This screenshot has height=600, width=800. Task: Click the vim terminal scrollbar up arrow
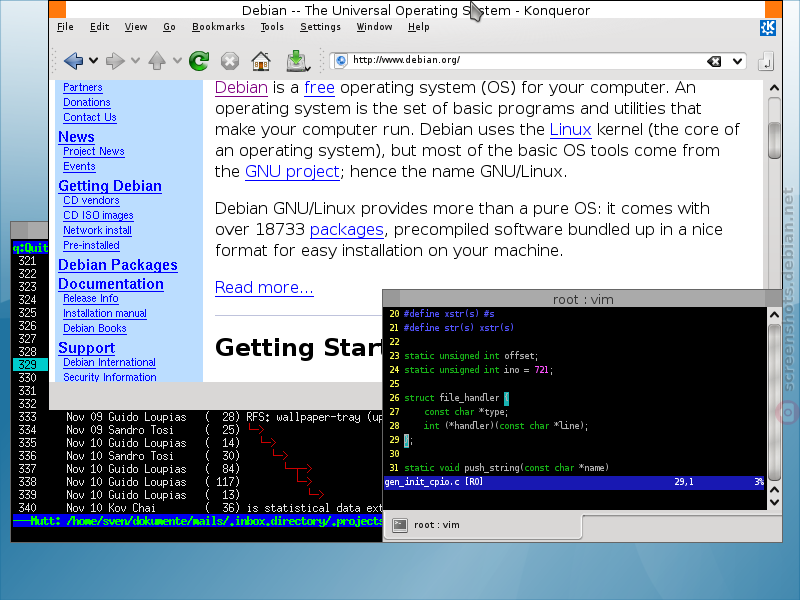coord(774,315)
